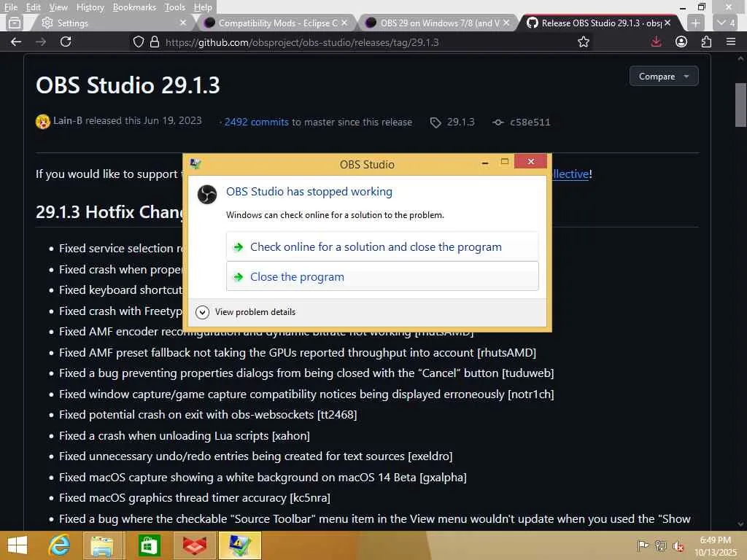Click 'Fixed a crash when unloading Lua scripts' line

(185, 436)
